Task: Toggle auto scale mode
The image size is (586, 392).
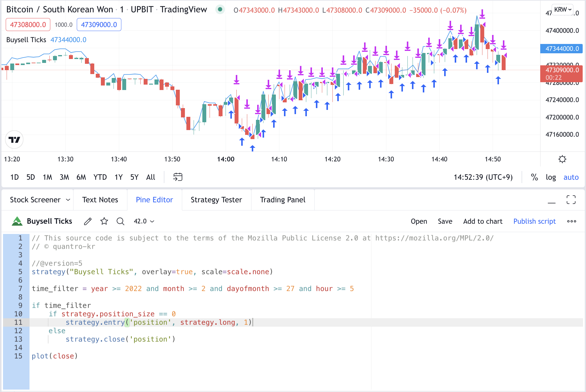Action: pos(571,177)
